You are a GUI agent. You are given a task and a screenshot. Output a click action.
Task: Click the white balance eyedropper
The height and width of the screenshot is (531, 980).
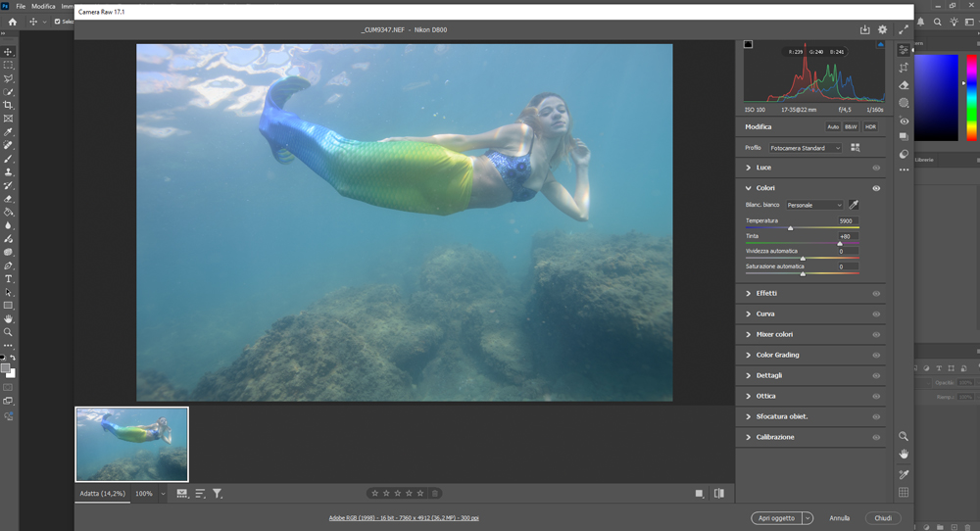(854, 205)
